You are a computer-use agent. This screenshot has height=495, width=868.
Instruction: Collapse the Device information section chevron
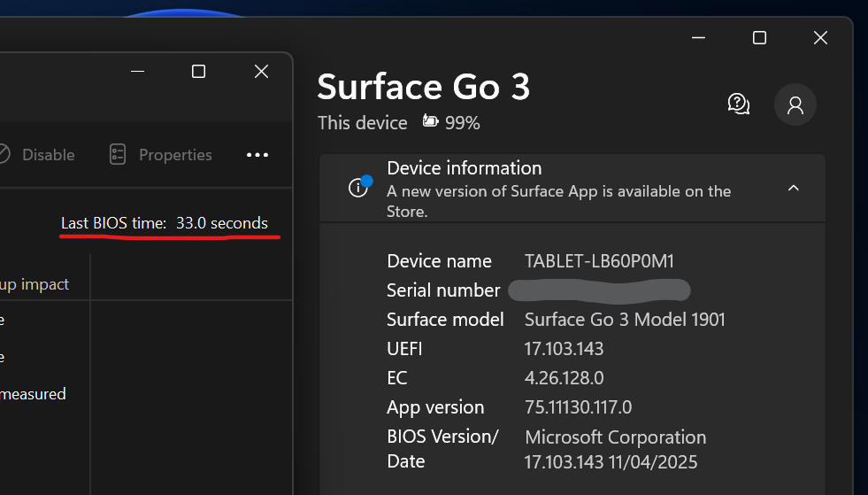tap(794, 189)
